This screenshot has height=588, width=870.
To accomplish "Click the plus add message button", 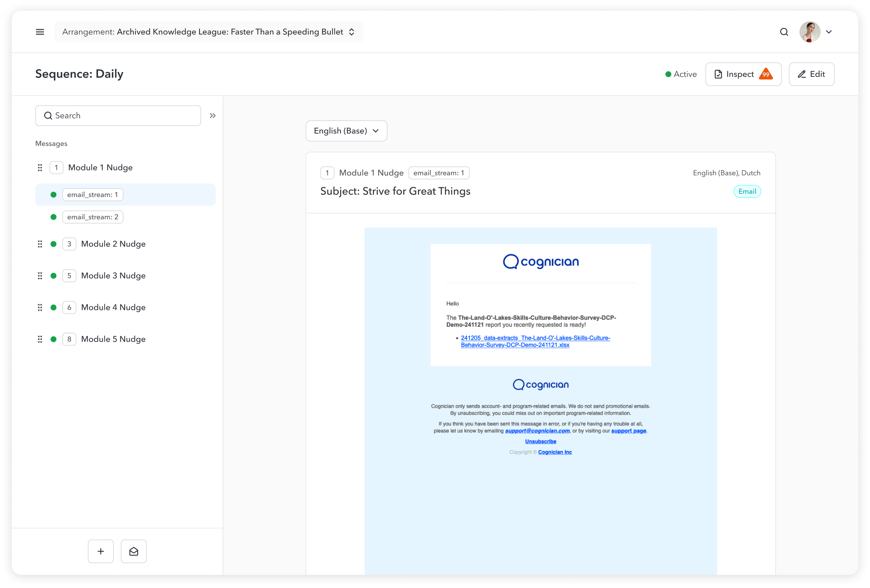I will tap(101, 551).
